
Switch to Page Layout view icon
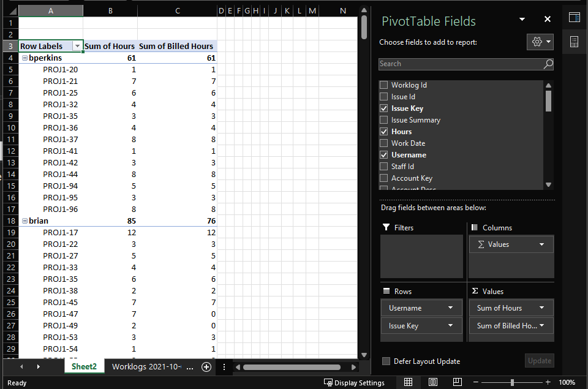(x=433, y=382)
